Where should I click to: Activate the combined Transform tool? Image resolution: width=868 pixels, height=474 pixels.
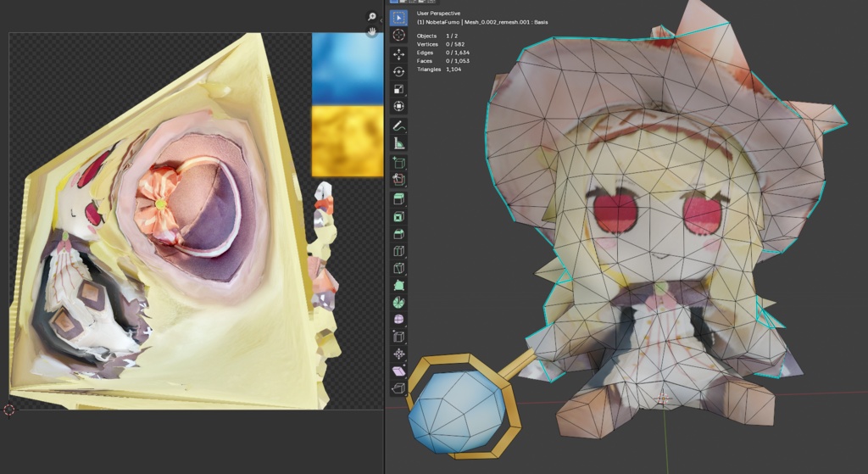pos(398,106)
